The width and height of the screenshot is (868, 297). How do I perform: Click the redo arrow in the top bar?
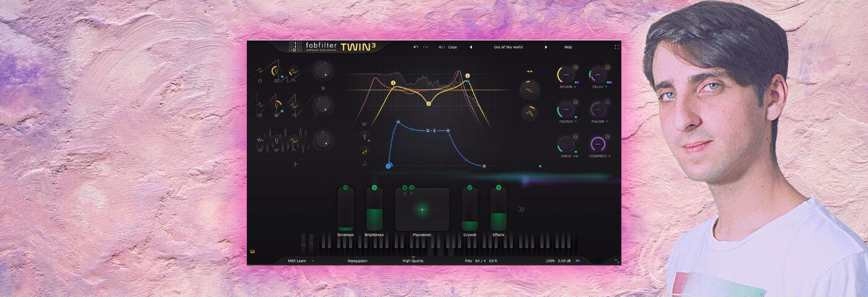pos(425,47)
